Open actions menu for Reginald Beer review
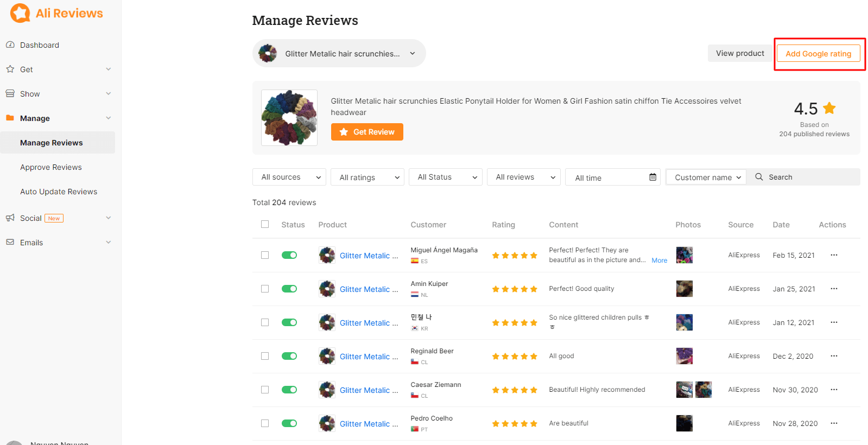The height and width of the screenshot is (445, 868). click(834, 356)
